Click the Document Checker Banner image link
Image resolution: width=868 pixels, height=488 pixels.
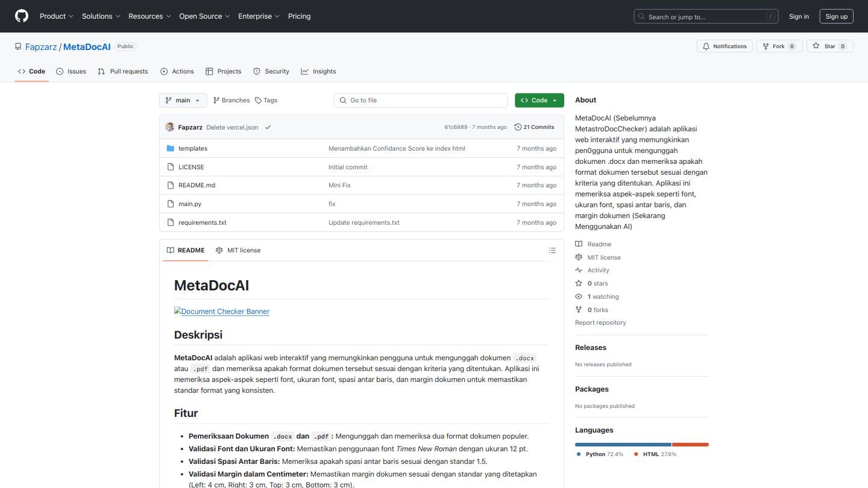pos(222,311)
